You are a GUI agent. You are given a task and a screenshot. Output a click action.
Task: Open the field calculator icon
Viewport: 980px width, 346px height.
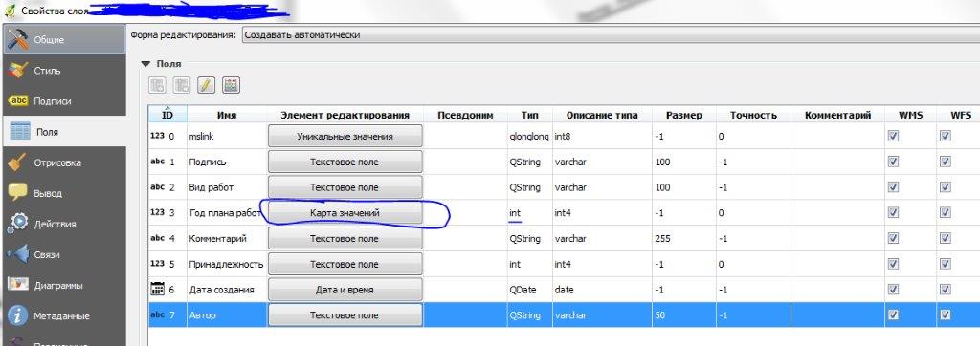point(232,86)
